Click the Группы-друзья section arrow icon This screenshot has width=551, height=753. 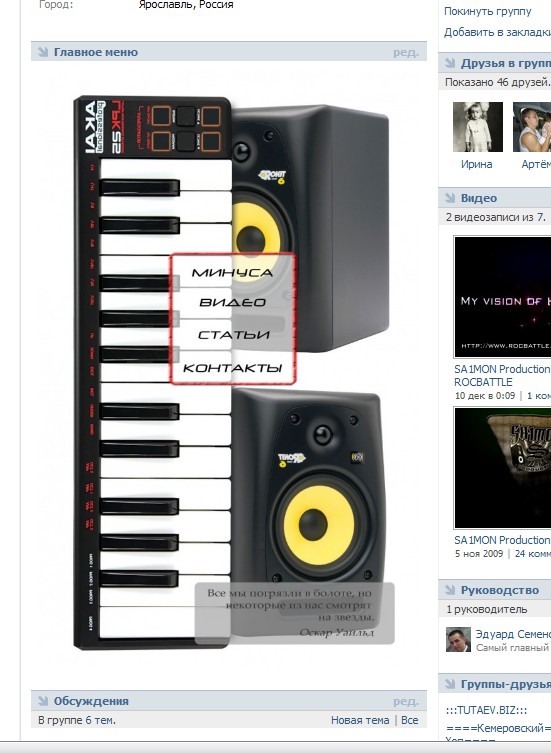[450, 684]
